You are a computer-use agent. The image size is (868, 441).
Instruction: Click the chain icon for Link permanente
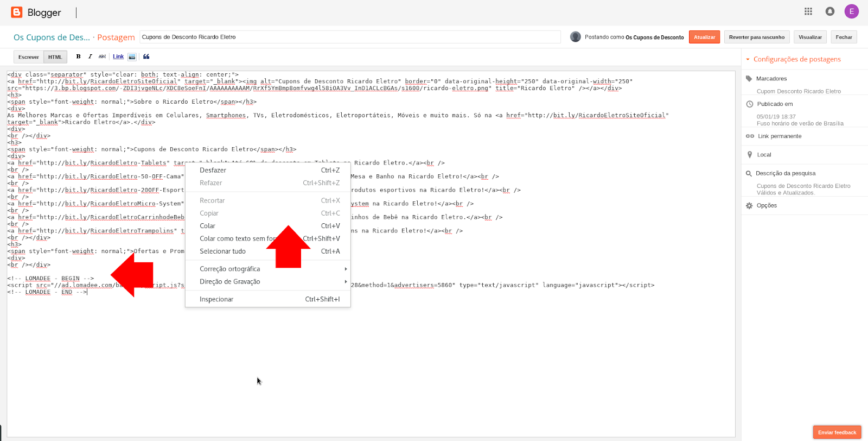click(x=750, y=136)
